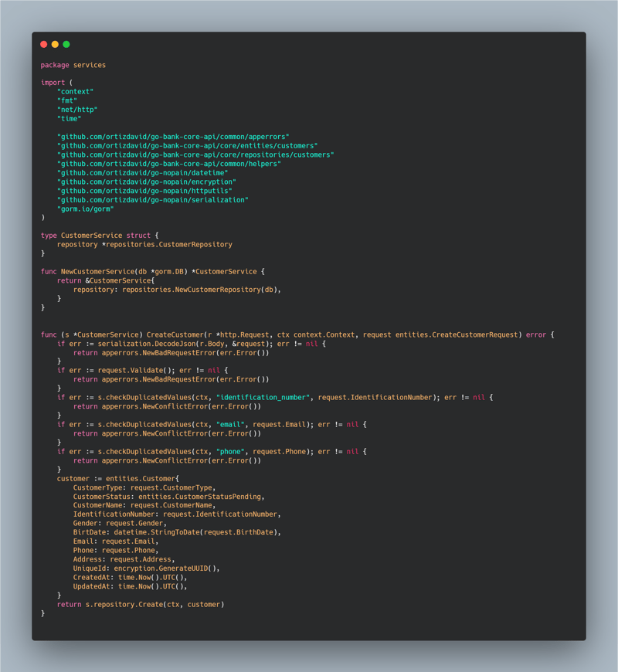
Task: Click the "repository *repositories.CustomerRepository" field line
Action: [x=145, y=245]
